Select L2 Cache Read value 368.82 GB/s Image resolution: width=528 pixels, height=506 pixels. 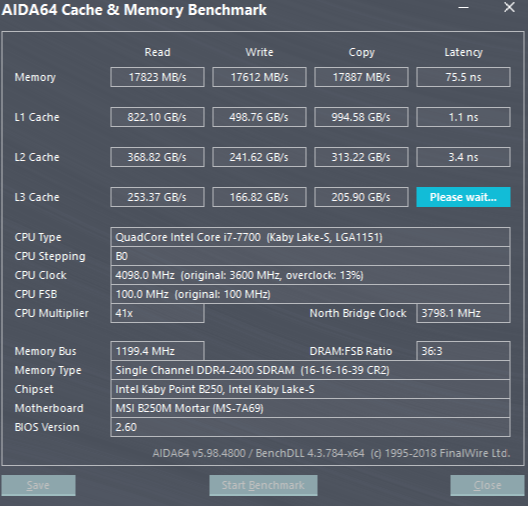click(157, 157)
